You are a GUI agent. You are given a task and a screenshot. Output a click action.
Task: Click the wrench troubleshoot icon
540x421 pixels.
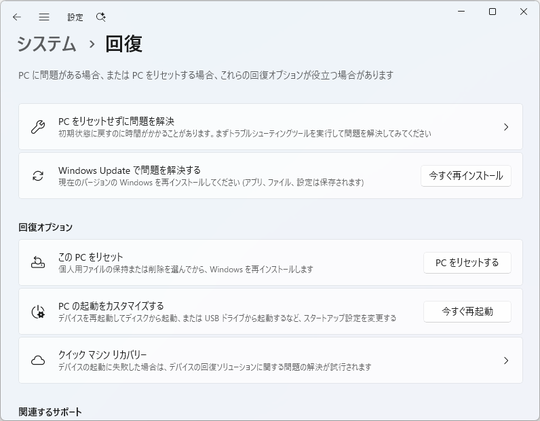[x=38, y=127]
